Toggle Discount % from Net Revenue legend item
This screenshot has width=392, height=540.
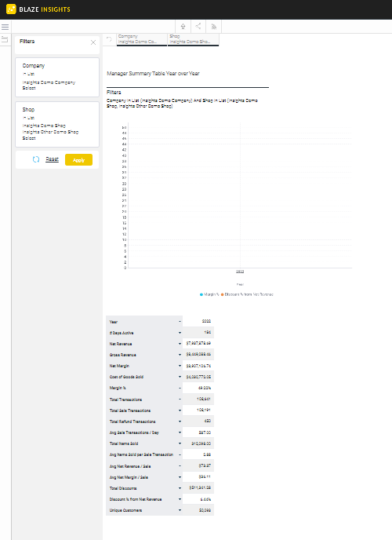click(x=247, y=294)
